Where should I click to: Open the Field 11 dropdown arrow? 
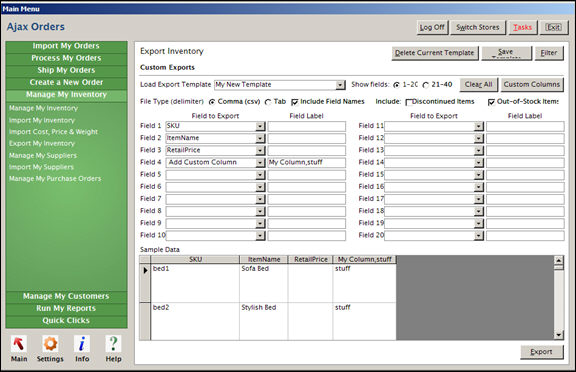(478, 126)
